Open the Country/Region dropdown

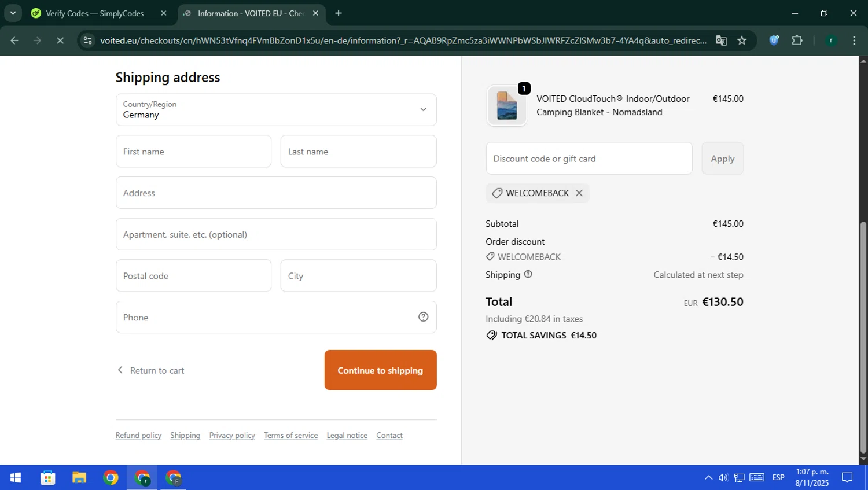[276, 110]
